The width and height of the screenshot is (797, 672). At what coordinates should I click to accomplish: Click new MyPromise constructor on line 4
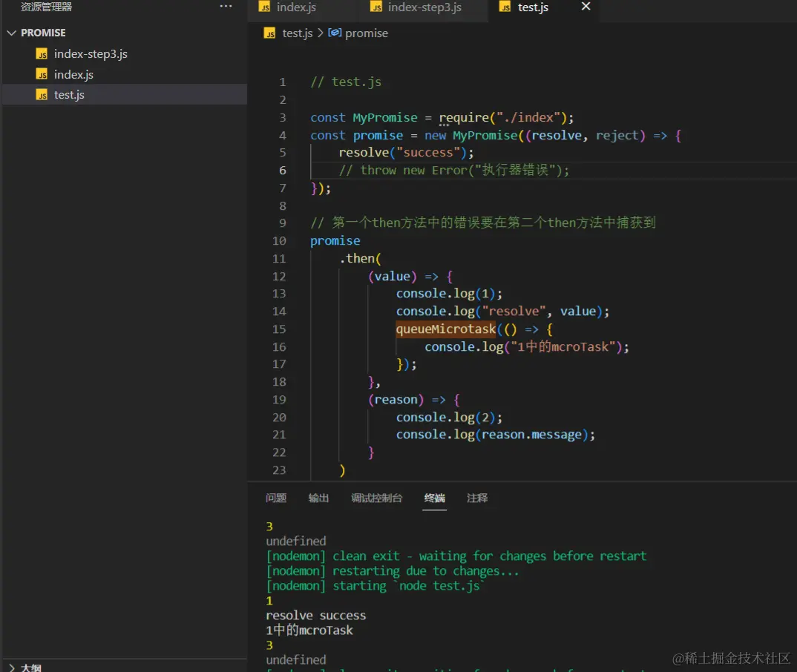click(471, 136)
